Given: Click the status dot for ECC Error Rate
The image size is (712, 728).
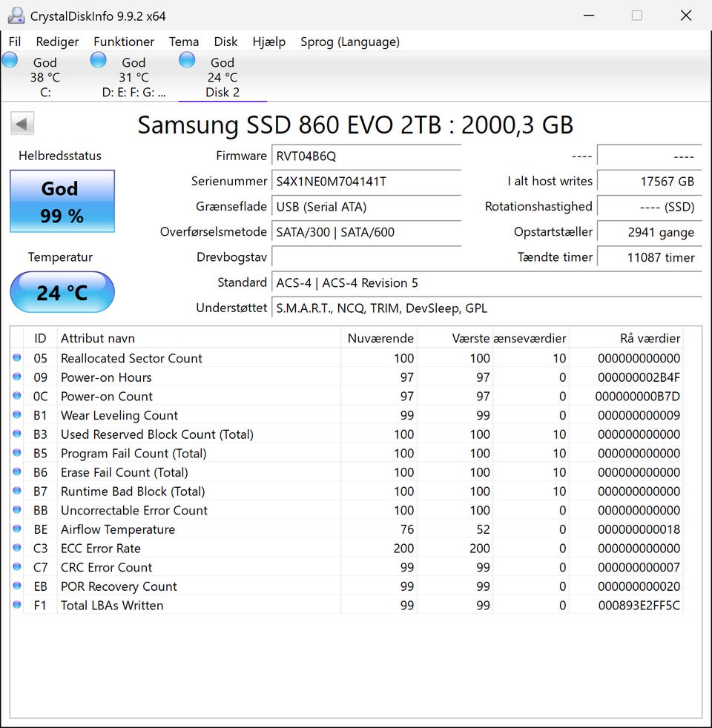Looking at the screenshot, I should (17, 548).
